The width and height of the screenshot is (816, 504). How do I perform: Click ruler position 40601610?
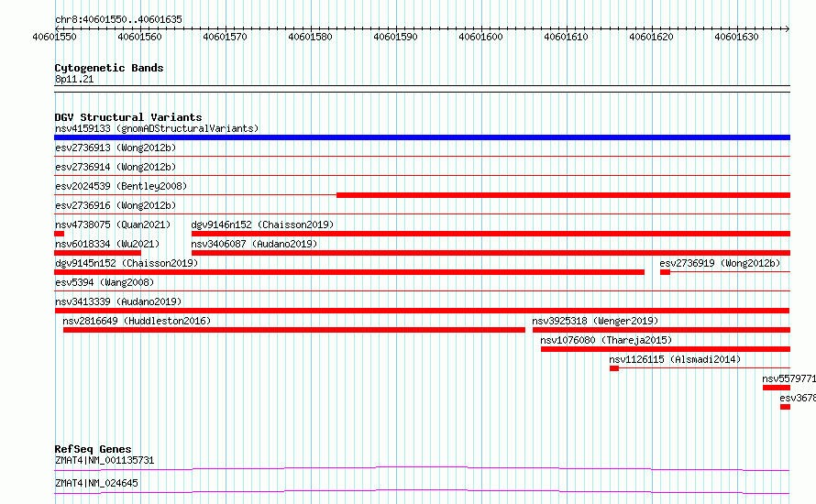click(x=567, y=37)
